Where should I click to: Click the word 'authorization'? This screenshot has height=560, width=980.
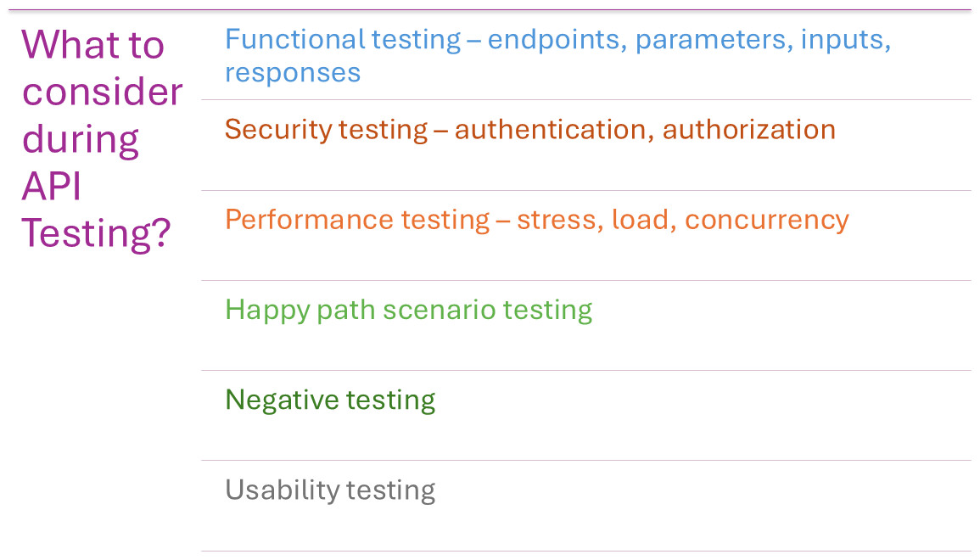(748, 130)
